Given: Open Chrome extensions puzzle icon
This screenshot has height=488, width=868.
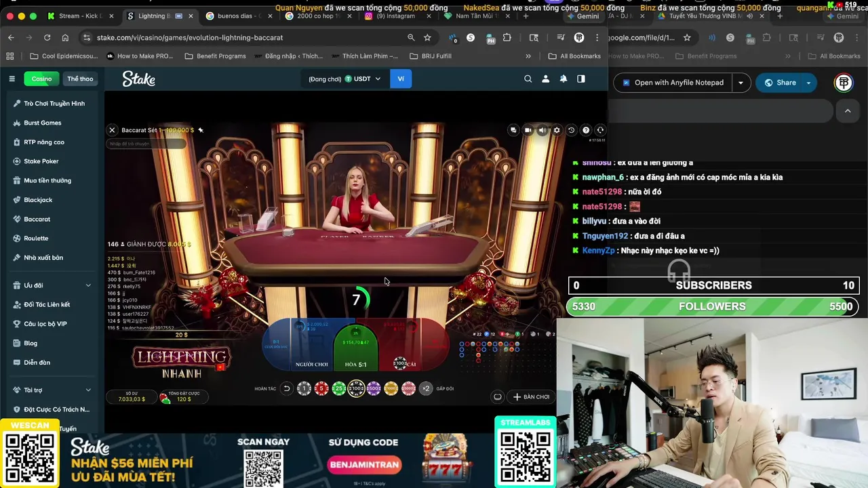Looking at the screenshot, I should click(507, 37).
